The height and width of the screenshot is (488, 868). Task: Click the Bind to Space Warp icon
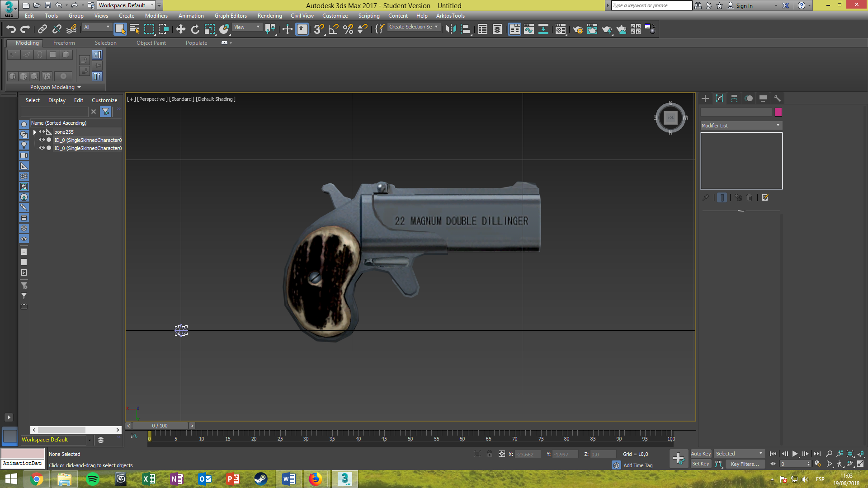click(71, 29)
